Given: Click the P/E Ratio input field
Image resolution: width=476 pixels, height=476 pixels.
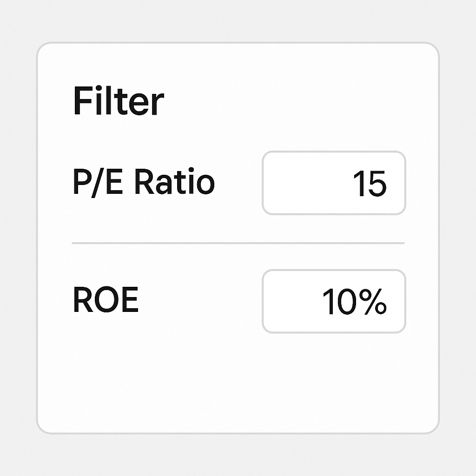Looking at the screenshot, I should pos(334,183).
